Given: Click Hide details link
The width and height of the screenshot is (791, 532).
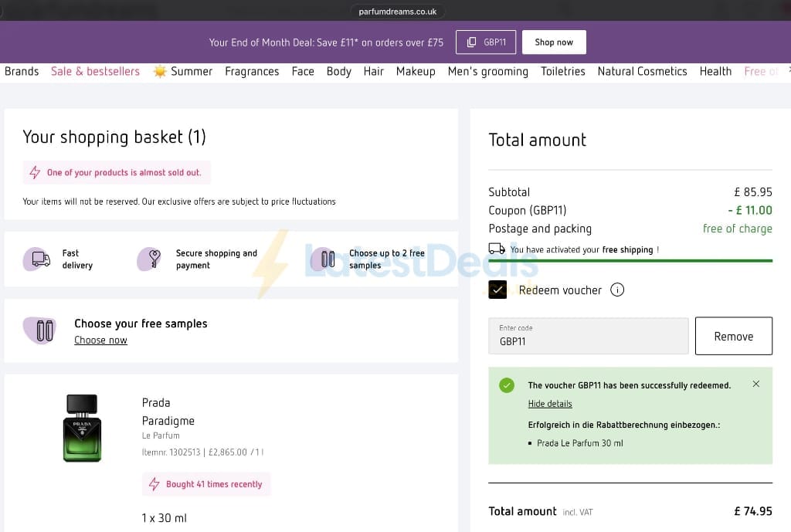Looking at the screenshot, I should (550, 403).
